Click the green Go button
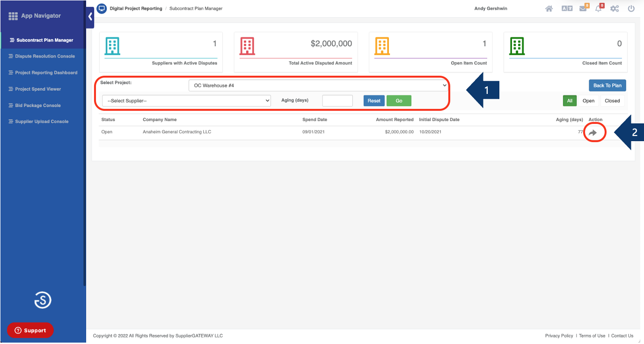Viewport: 644px width, 344px height. pos(399,100)
